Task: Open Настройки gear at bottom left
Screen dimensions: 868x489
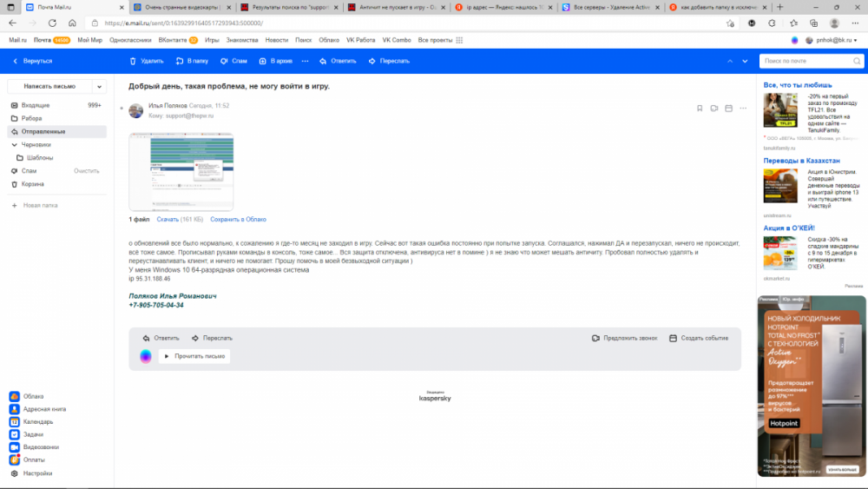Action: point(15,473)
